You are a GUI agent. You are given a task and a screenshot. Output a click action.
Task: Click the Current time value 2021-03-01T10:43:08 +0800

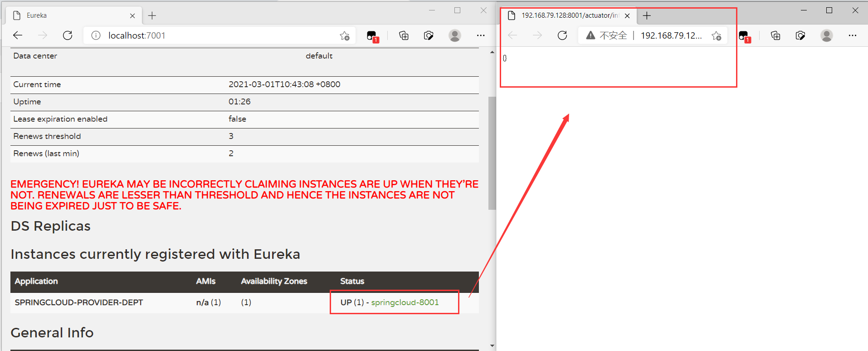click(284, 84)
